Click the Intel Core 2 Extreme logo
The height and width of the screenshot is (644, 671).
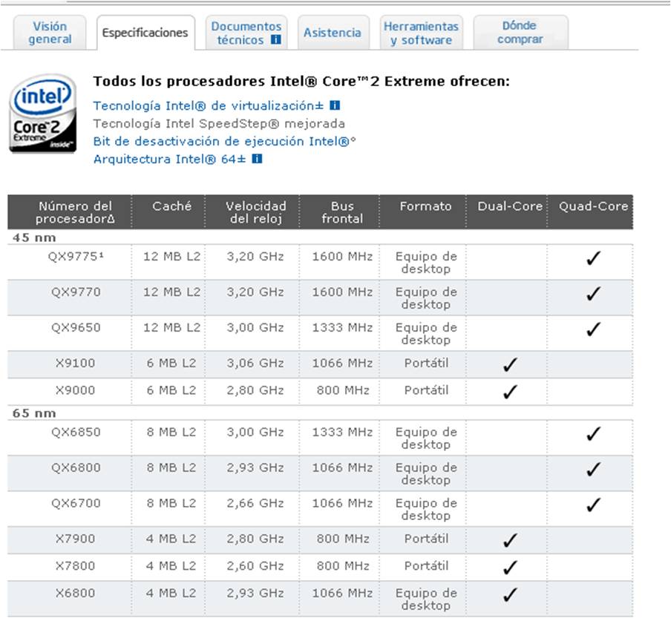[43, 114]
